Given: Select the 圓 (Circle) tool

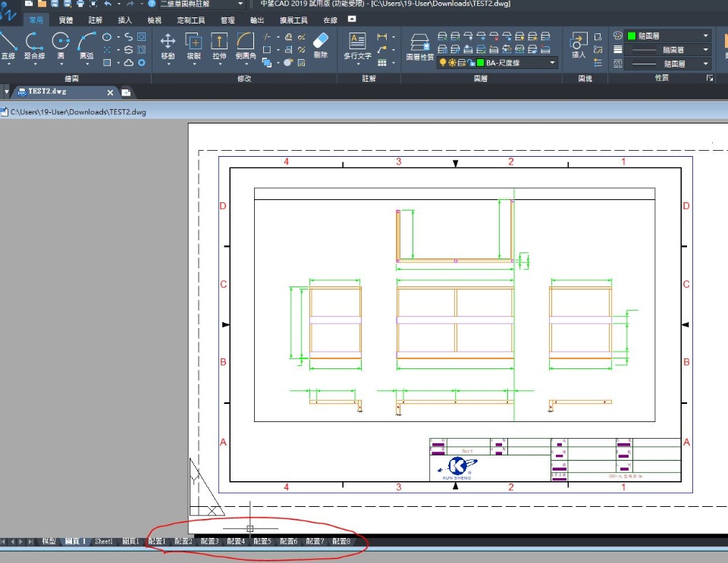Looking at the screenshot, I should click(x=61, y=45).
